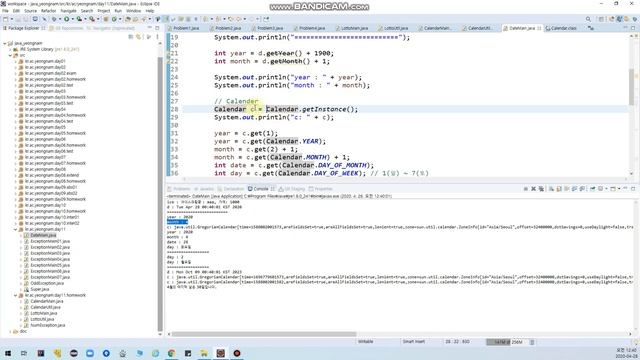
Task: Open the Run button dropdown arrow
Action: (x=72, y=19)
